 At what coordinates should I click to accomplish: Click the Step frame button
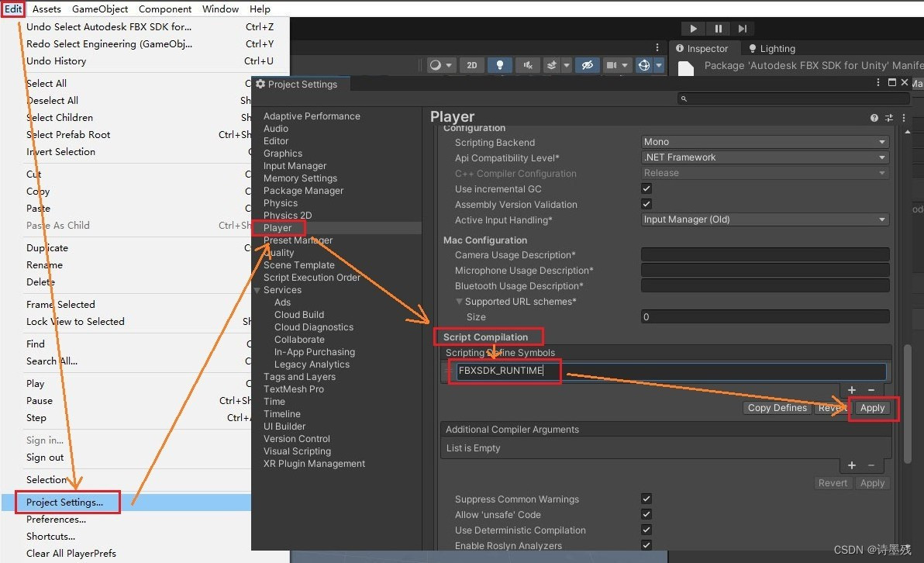click(x=743, y=28)
